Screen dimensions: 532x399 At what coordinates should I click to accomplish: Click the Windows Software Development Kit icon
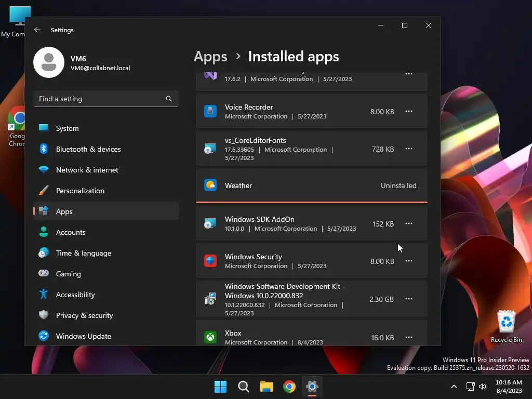[x=210, y=299]
